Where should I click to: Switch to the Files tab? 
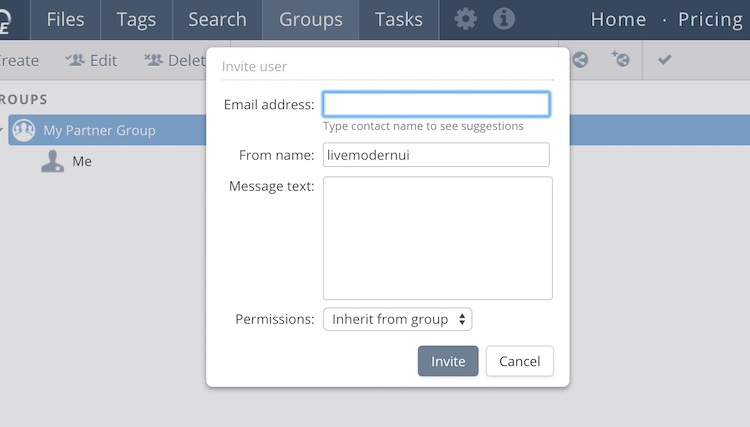(x=65, y=19)
